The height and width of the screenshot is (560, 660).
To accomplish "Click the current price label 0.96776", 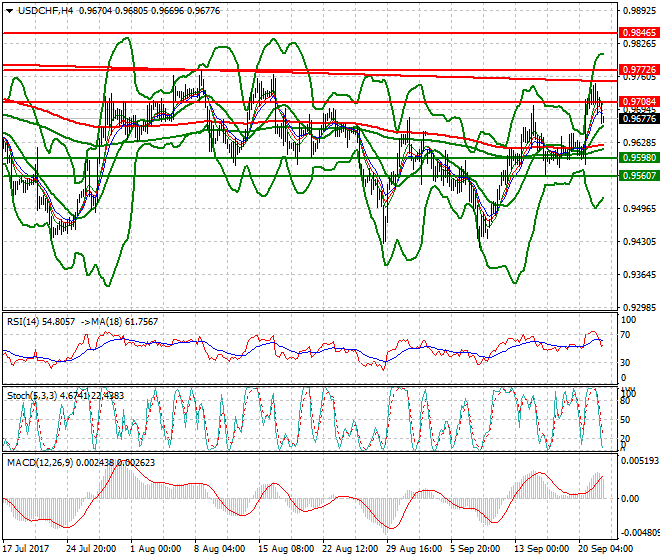I will (639, 119).
